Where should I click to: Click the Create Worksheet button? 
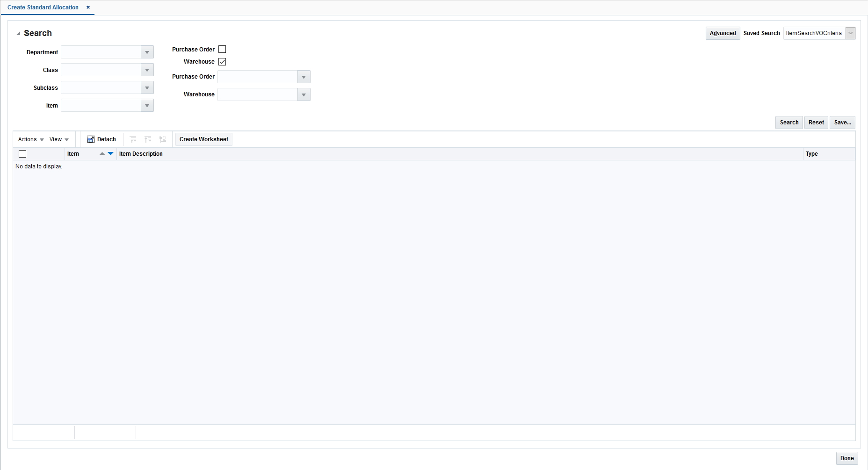point(203,139)
